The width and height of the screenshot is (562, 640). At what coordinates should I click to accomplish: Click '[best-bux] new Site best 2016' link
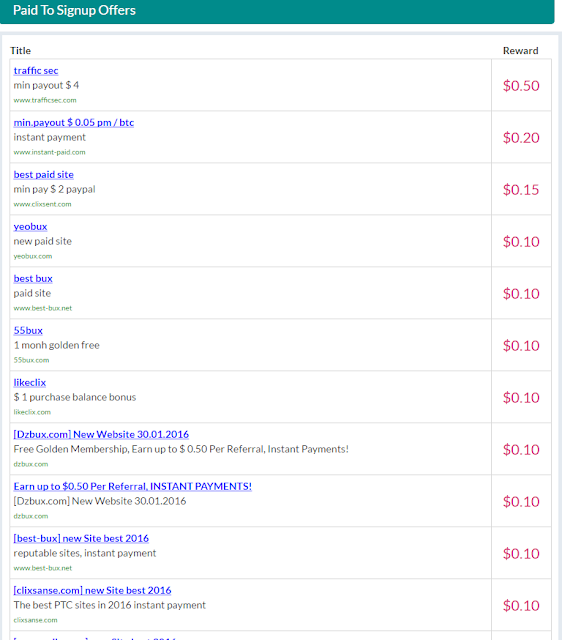(81, 538)
